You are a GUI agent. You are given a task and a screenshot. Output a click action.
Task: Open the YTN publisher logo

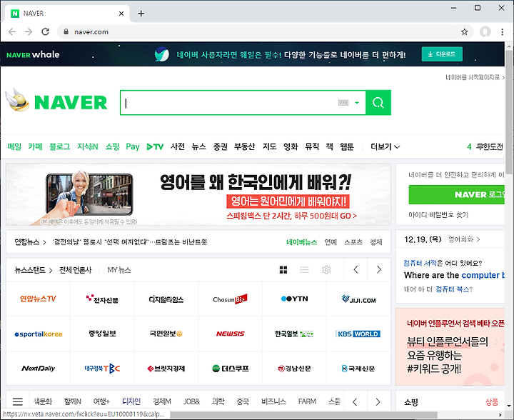(294, 299)
